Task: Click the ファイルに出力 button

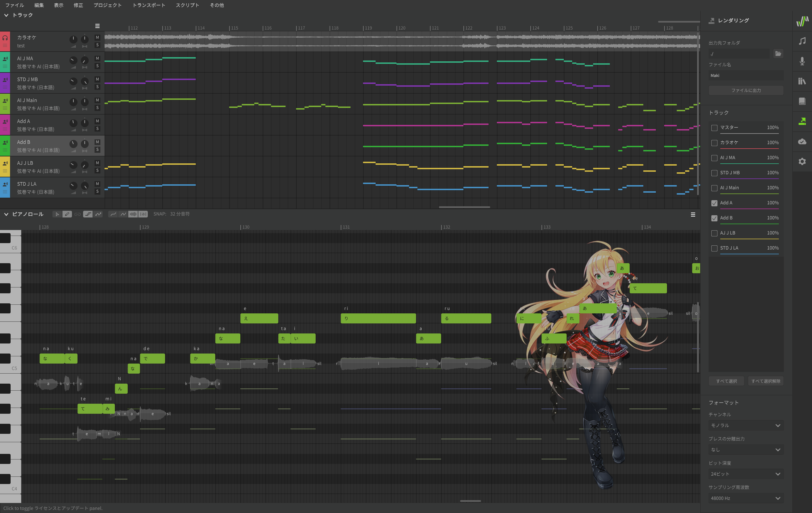Action: click(x=746, y=90)
